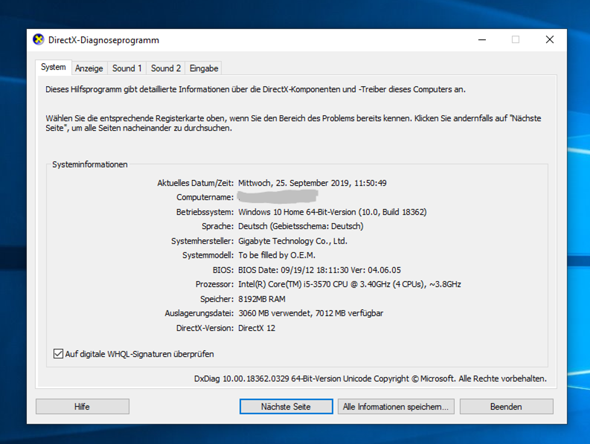Click the Intel Core i5-3570 processor text
The height and width of the screenshot is (444, 590).
[350, 284]
